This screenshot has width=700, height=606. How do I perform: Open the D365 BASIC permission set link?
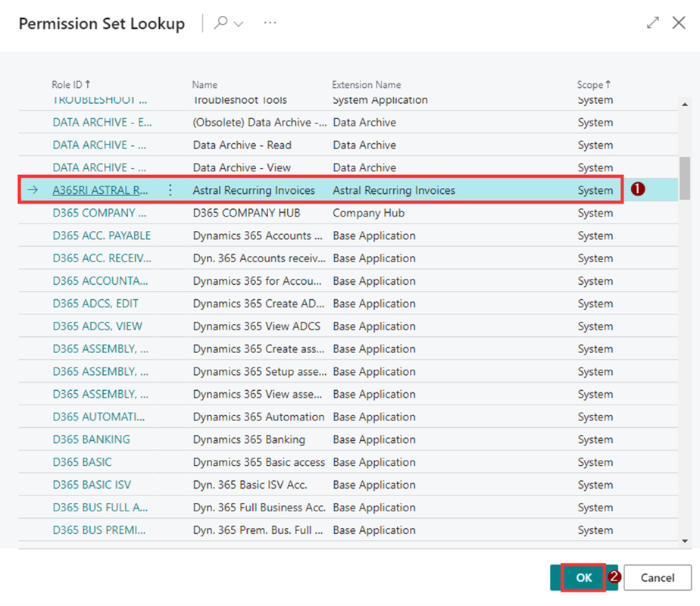point(81,462)
